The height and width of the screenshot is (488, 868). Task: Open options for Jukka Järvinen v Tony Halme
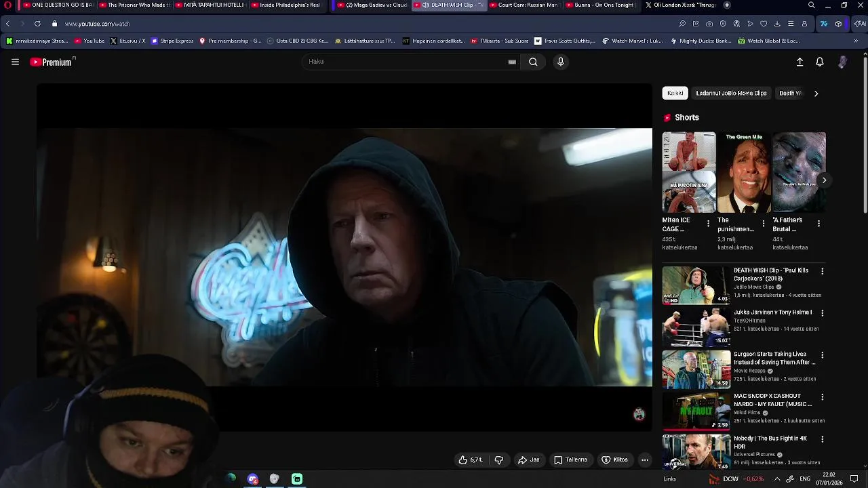(823, 313)
